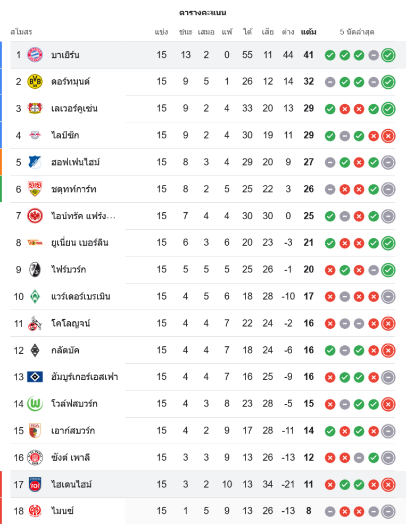Select the ไฮเดนไฮม์ row team name

[x=71, y=485]
